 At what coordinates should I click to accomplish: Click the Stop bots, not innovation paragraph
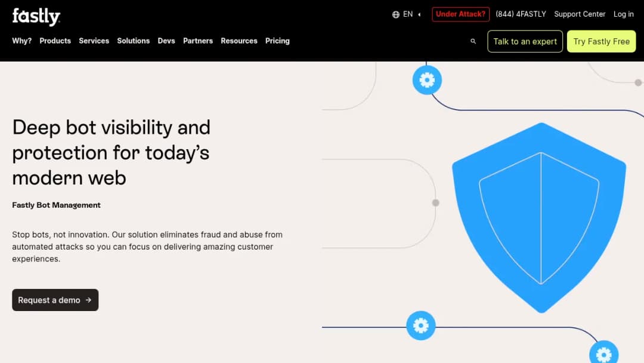pos(147,247)
